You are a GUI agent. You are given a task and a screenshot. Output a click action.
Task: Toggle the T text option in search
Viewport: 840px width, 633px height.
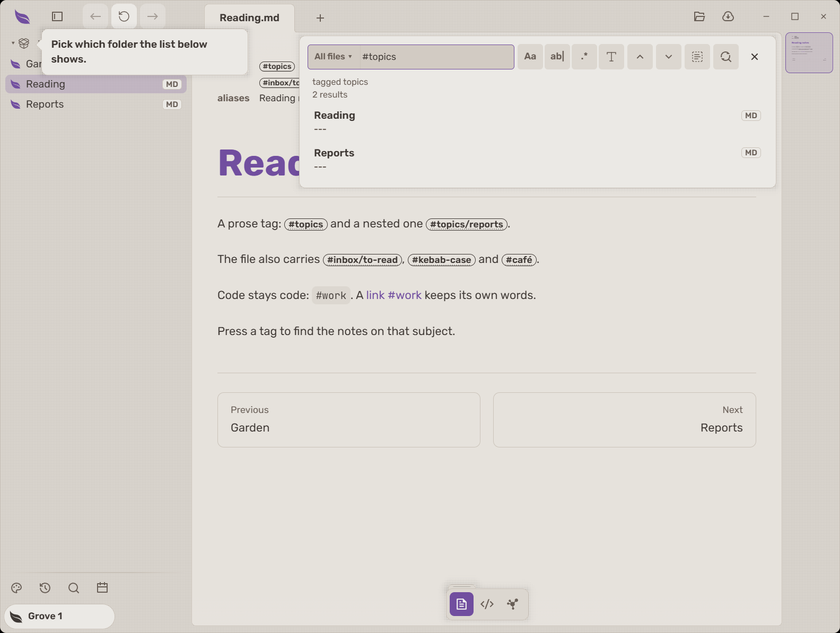pyautogui.click(x=611, y=57)
